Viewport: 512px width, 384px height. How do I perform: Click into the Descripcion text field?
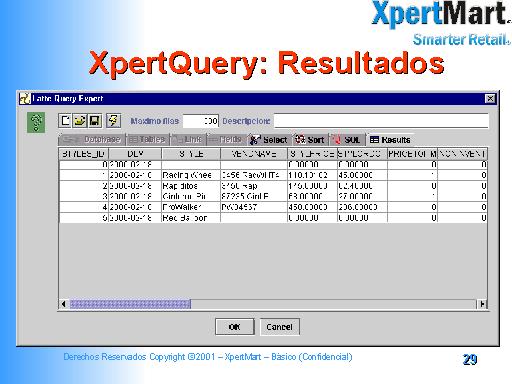coord(381,121)
